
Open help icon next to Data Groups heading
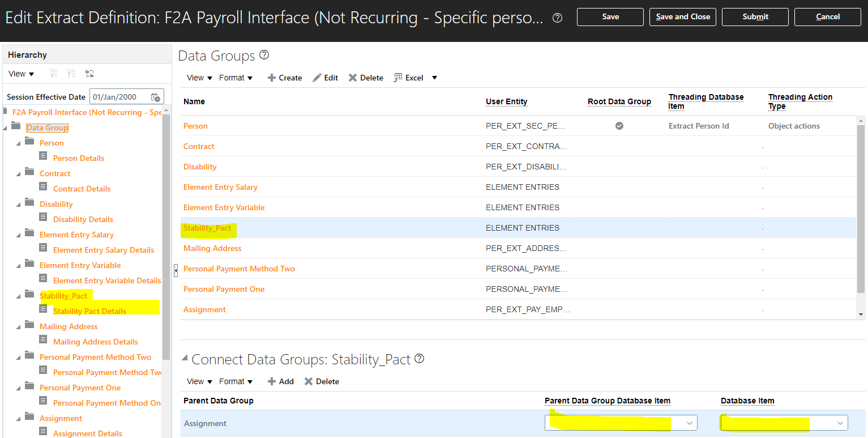[264, 56]
